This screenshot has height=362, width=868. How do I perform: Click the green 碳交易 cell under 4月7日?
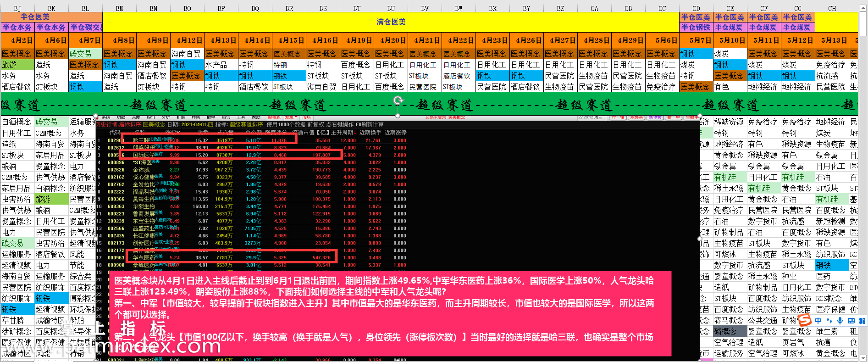click(85, 54)
